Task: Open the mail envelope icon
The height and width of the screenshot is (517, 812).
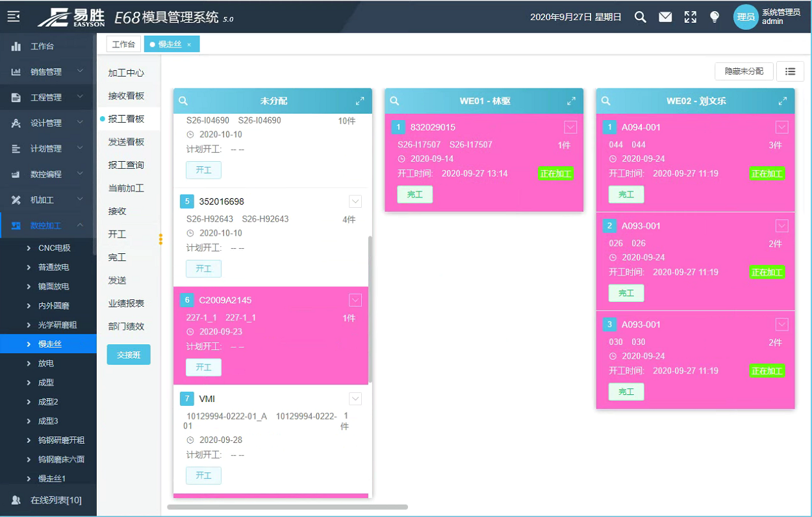Action: (x=665, y=17)
